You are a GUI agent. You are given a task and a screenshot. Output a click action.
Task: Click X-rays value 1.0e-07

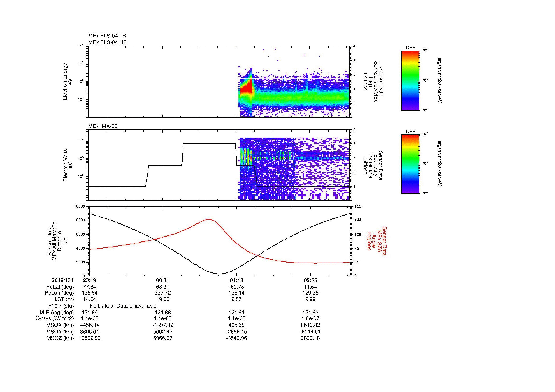click(310, 318)
